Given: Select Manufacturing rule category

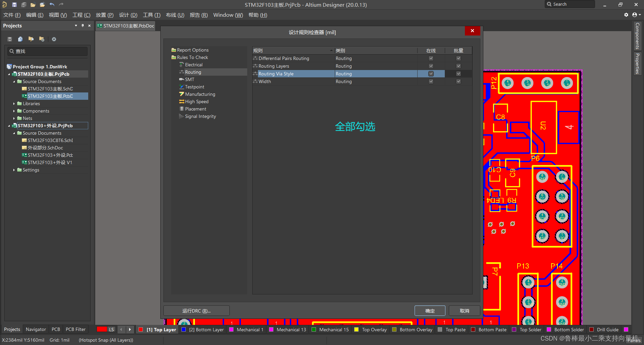Looking at the screenshot, I should coord(200,94).
